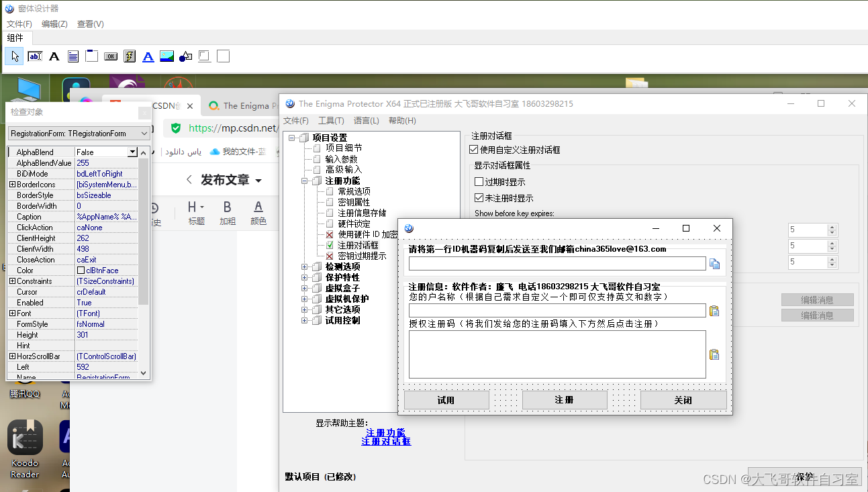
Task: Select the OK button component tool
Action: (x=110, y=56)
